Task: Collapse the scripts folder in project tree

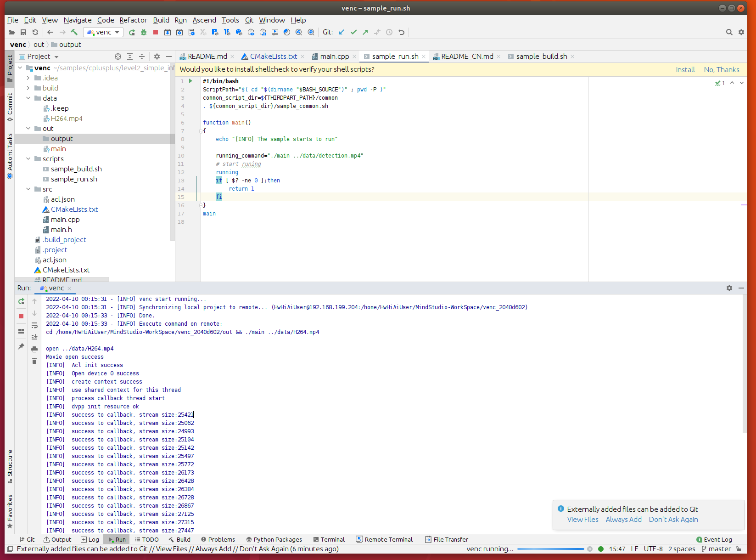Action: (28, 159)
